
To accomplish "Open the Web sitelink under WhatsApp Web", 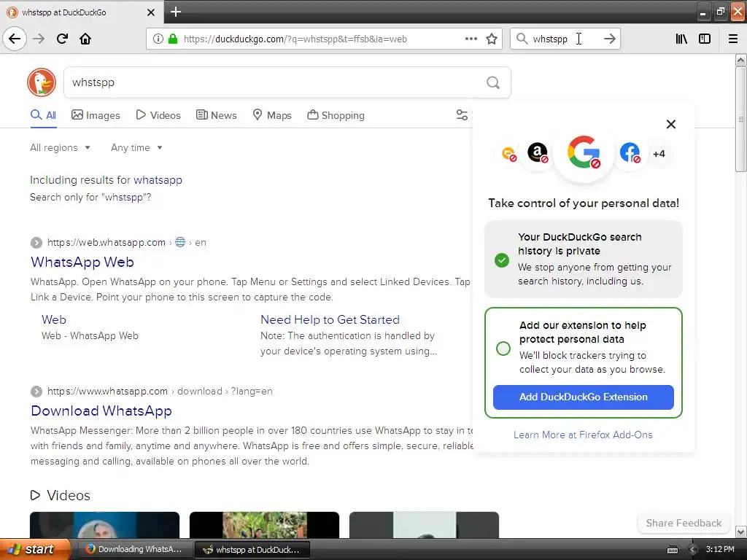I will pos(54,319).
